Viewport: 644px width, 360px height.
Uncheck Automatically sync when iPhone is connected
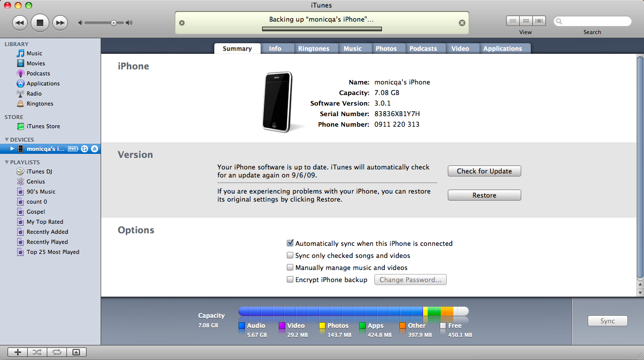pyautogui.click(x=290, y=243)
